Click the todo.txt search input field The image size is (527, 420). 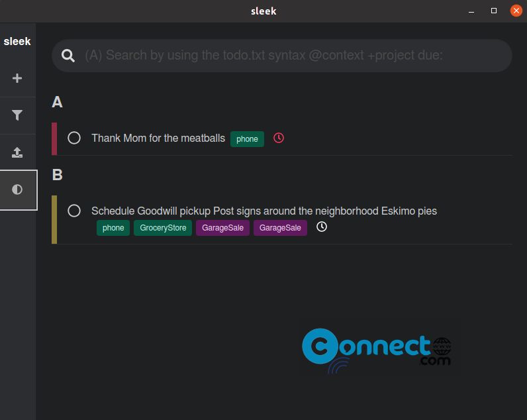(281, 56)
